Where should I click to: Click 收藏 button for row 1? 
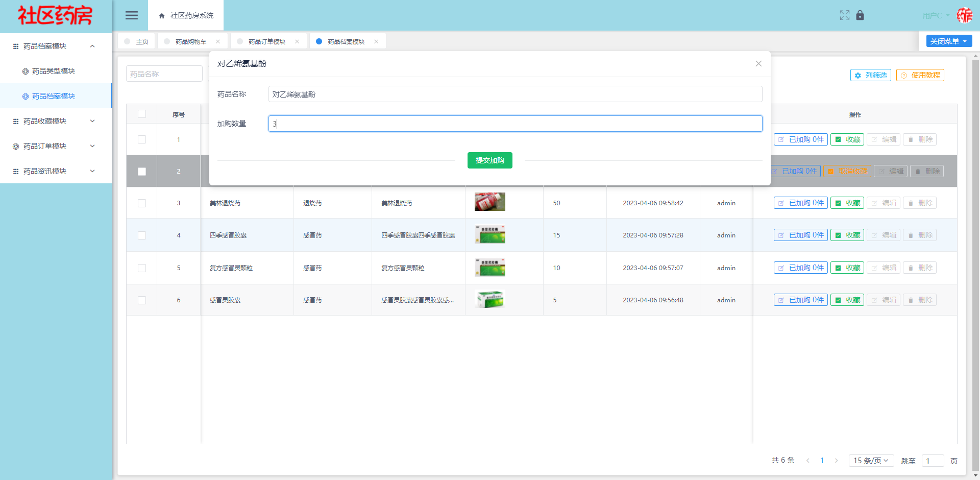(847, 139)
